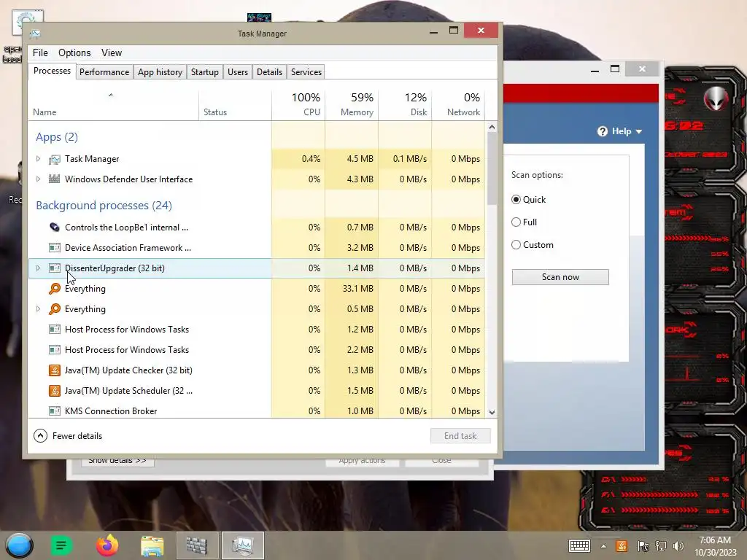The height and width of the screenshot is (560, 747).
Task: Switch to the Users tab
Action: [238, 72]
